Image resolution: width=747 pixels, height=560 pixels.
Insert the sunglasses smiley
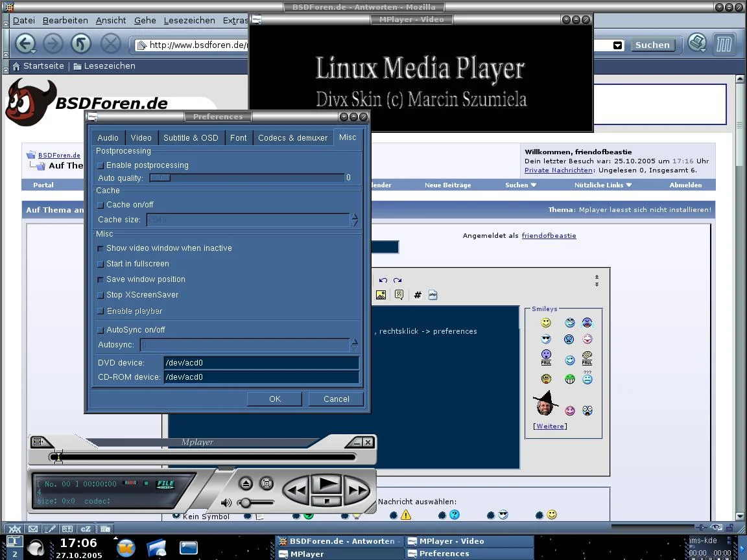click(546, 339)
